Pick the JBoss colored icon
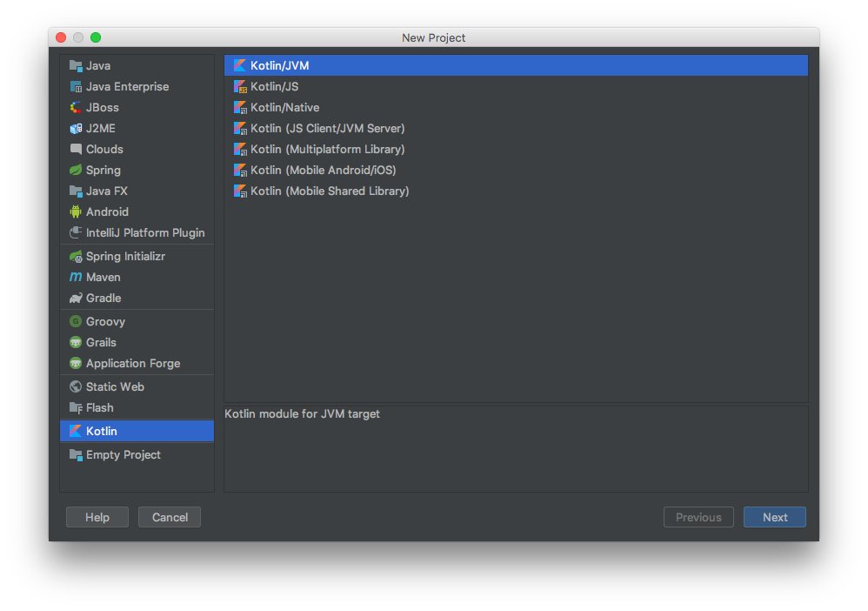 coord(76,107)
